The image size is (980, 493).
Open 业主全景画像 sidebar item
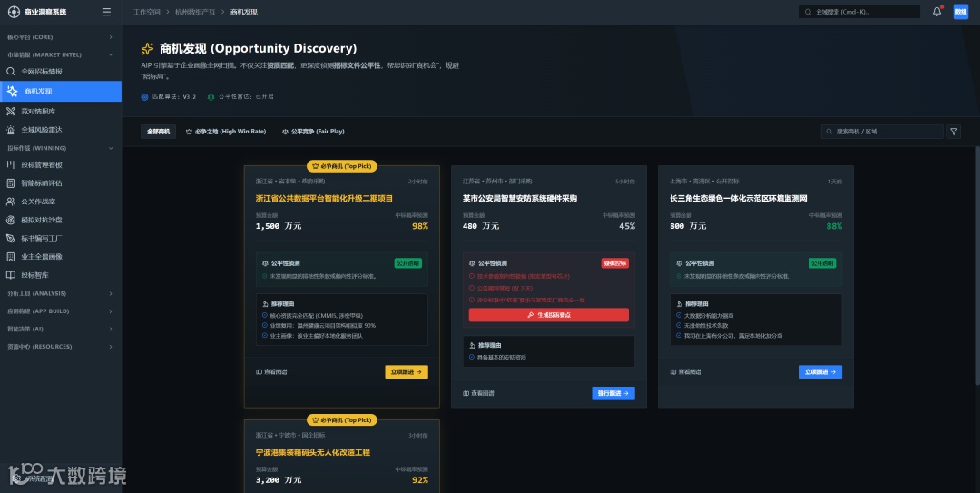[x=61, y=257]
